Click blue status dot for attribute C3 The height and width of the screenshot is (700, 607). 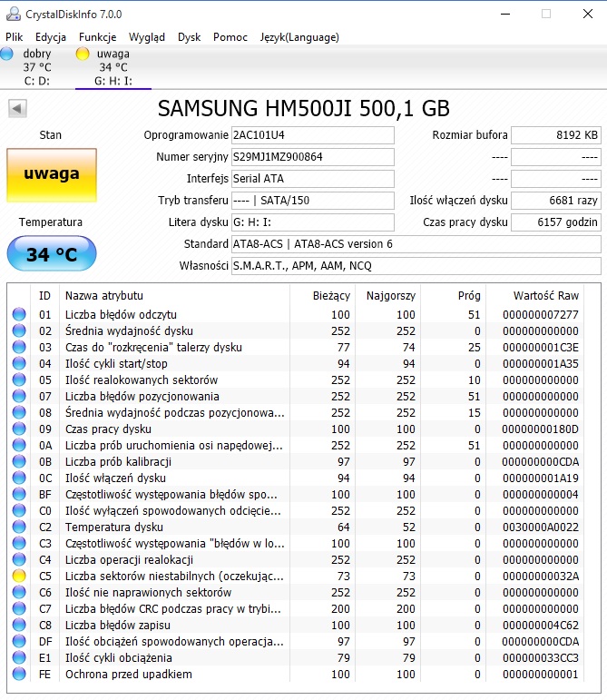tap(19, 543)
